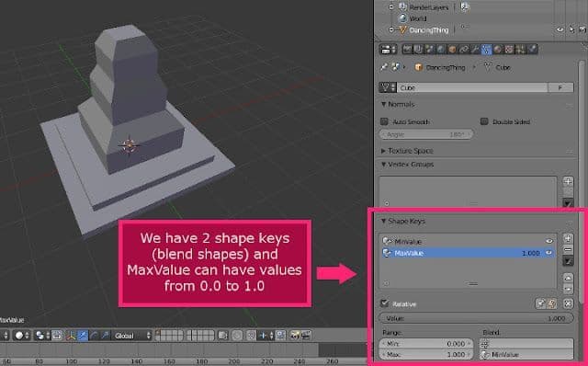Open the Scene properties tab
588x366 pixels.
point(430,49)
